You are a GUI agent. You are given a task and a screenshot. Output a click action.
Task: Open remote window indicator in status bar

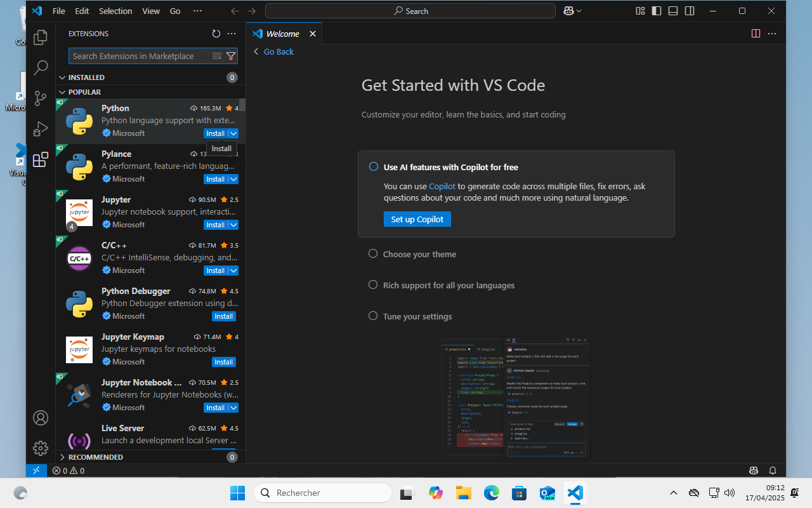36,471
